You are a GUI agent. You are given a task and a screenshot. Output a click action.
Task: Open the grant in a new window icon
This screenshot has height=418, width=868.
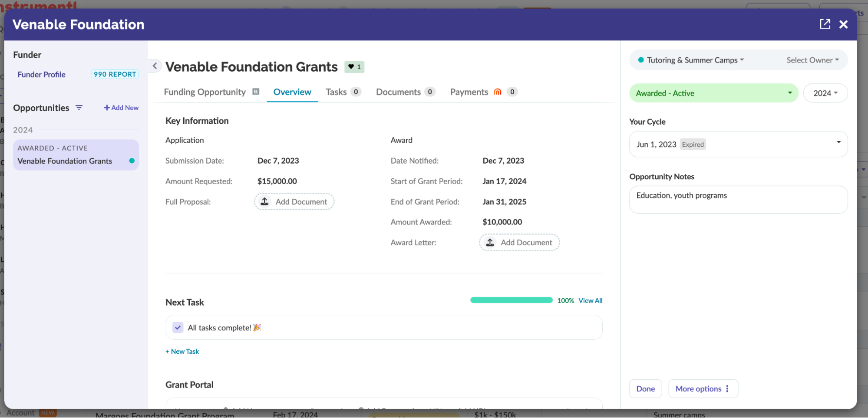(x=825, y=24)
